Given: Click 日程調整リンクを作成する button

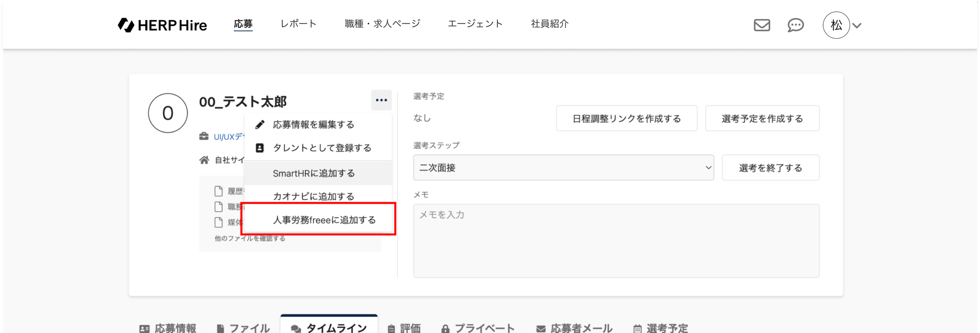Looking at the screenshot, I should (x=626, y=119).
